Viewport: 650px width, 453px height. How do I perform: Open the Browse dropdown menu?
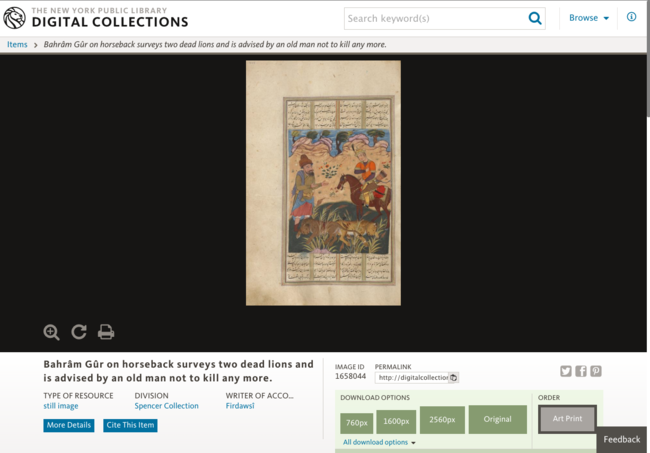pyautogui.click(x=589, y=18)
